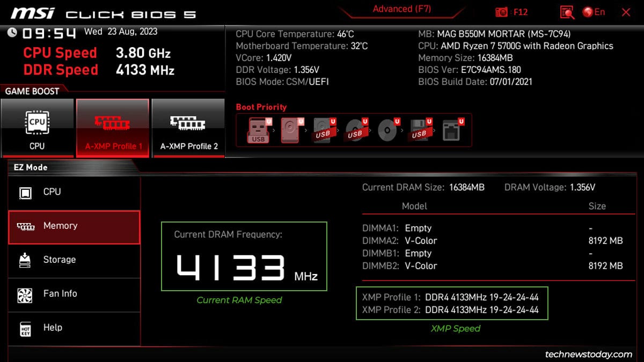Click the DIMMA2 V-Color row
The image size is (644, 362).
493,241
